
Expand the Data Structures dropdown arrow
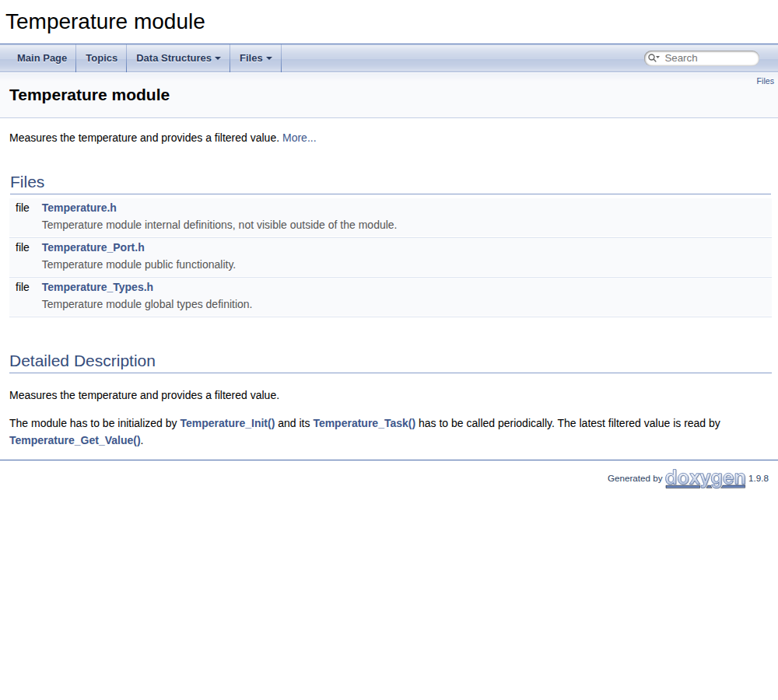[x=217, y=58]
